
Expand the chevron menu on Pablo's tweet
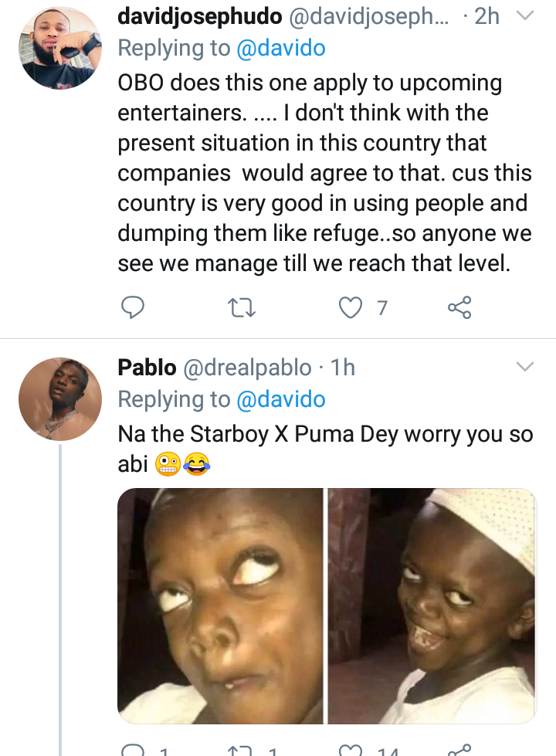pos(524,364)
